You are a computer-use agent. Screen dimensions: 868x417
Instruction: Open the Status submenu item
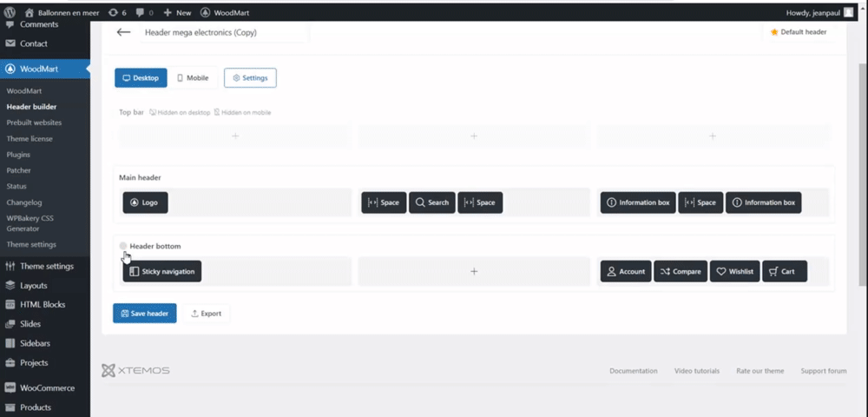coord(16,187)
